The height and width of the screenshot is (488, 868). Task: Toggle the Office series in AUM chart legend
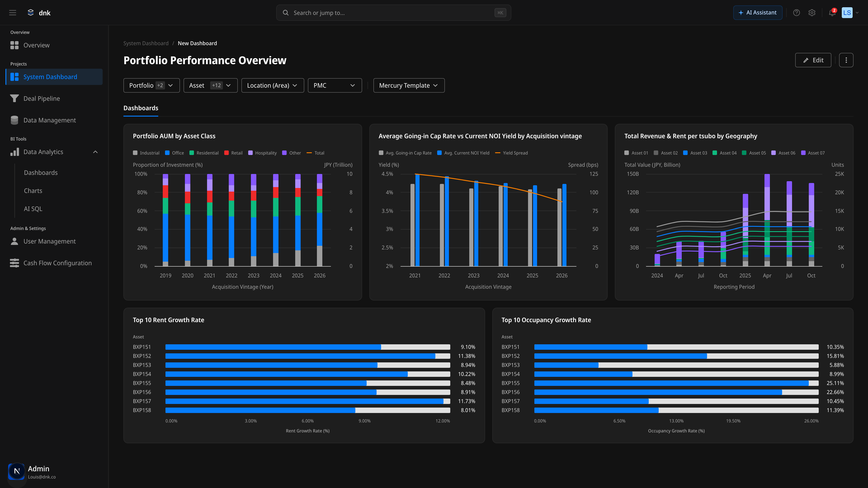coord(174,152)
